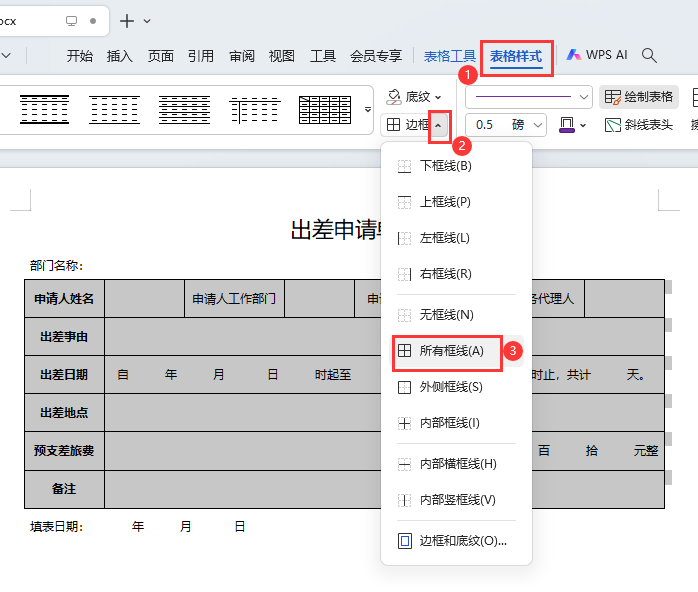Select the third table style thumbnail

click(x=184, y=109)
